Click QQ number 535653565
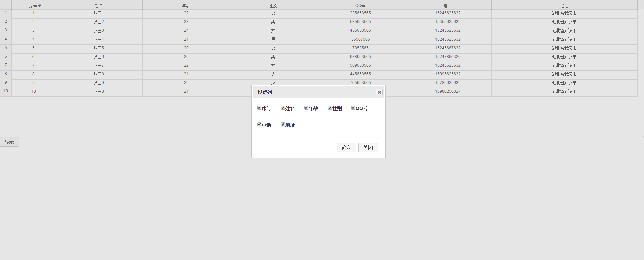 pos(360,22)
